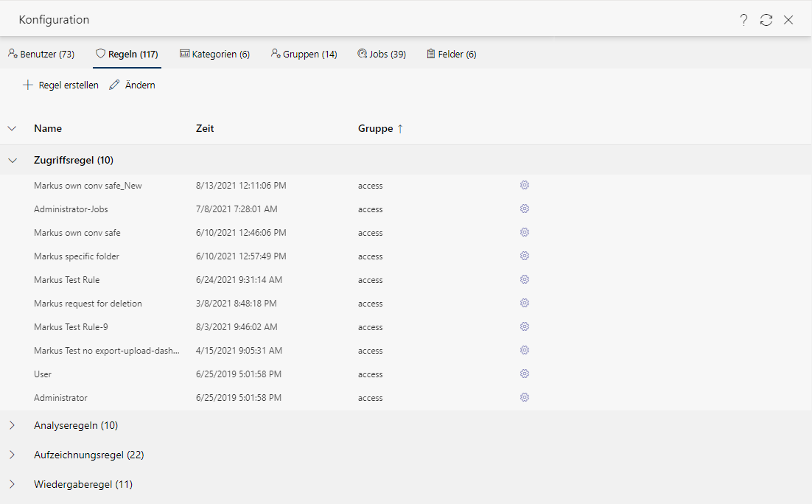Screen dimensions: 812x504
Task: Open gear icon for Markus specific folder
Action: coord(525,256)
